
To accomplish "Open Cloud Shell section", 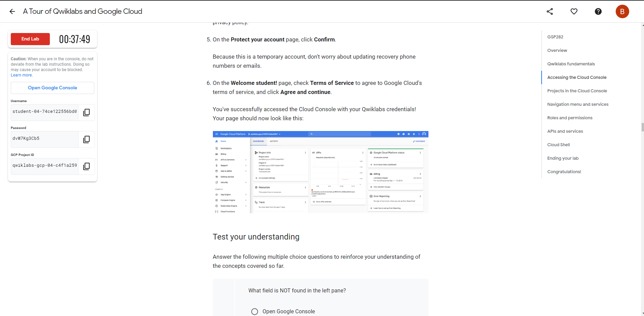I will pyautogui.click(x=558, y=145).
